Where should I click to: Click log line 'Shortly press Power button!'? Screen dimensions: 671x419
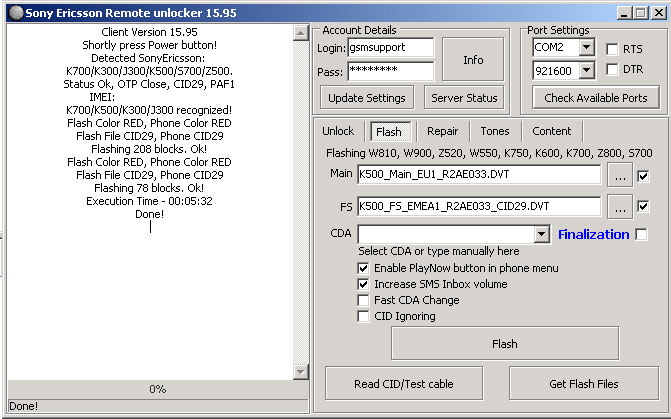149,45
